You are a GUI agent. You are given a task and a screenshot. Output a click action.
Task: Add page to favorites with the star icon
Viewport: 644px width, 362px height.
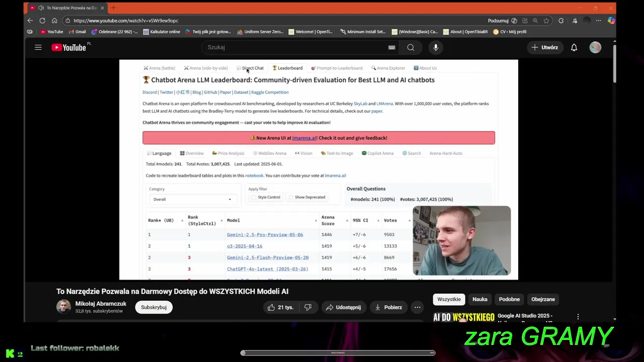click(546, 21)
